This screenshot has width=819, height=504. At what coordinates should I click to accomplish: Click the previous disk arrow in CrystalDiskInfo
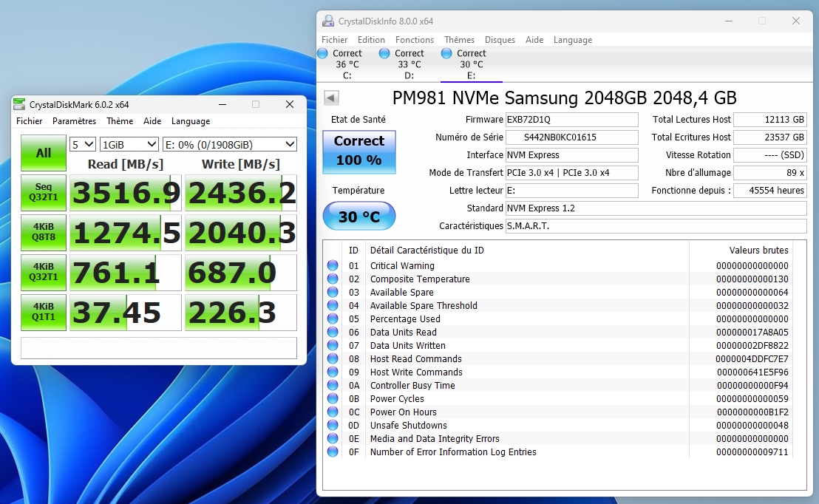click(332, 98)
